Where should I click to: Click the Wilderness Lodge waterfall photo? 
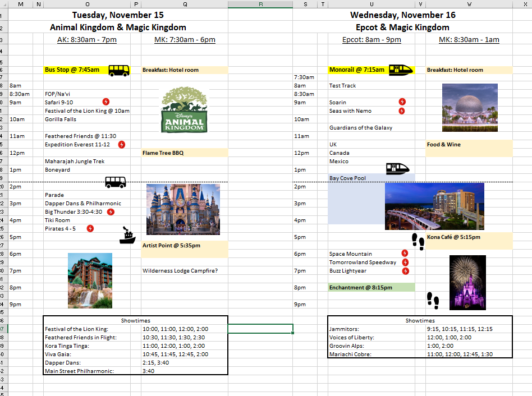click(x=90, y=280)
